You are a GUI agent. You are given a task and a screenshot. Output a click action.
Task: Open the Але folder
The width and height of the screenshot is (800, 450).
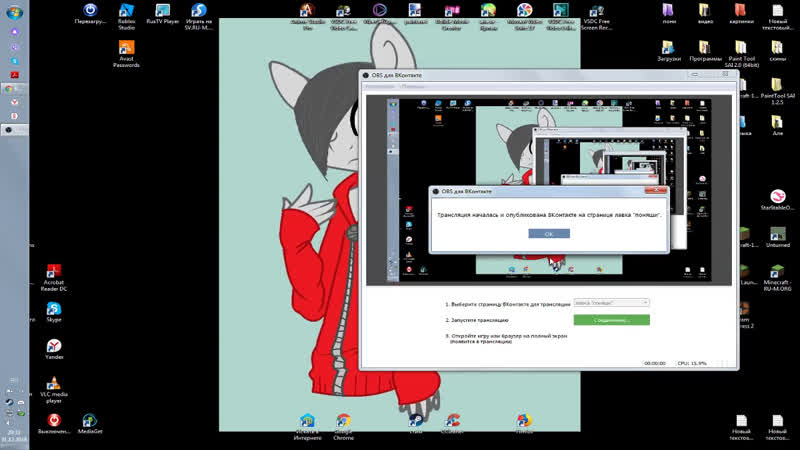pyautogui.click(x=777, y=126)
